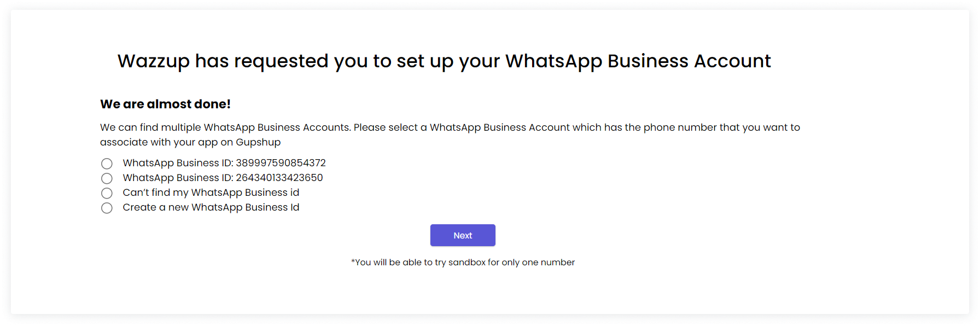
Task: Choose the "Can't find my WhatsApp Business id" radio button
Action: click(x=107, y=193)
